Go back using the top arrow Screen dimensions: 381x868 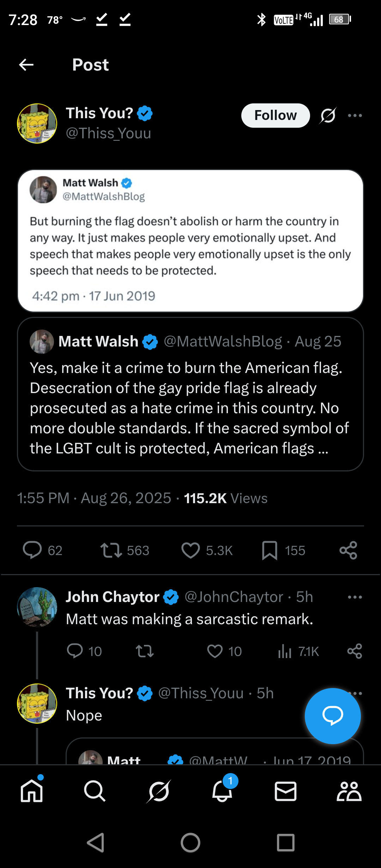pos(26,65)
